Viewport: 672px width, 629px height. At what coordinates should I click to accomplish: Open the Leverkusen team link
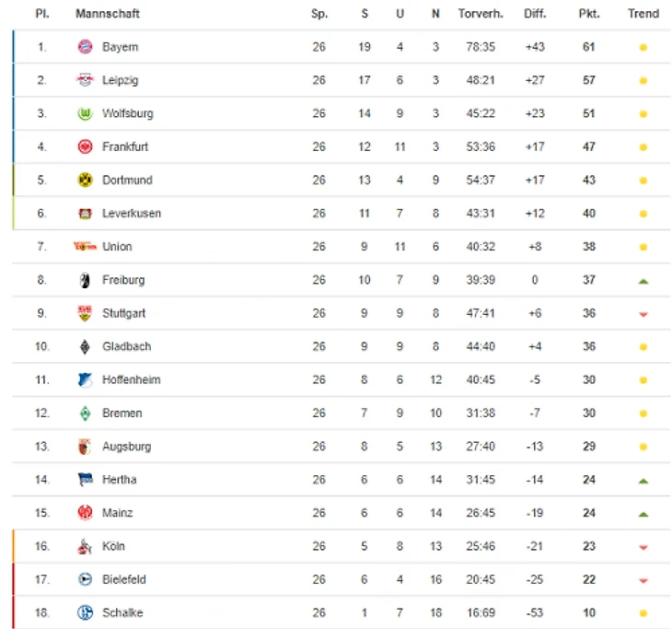132,214
